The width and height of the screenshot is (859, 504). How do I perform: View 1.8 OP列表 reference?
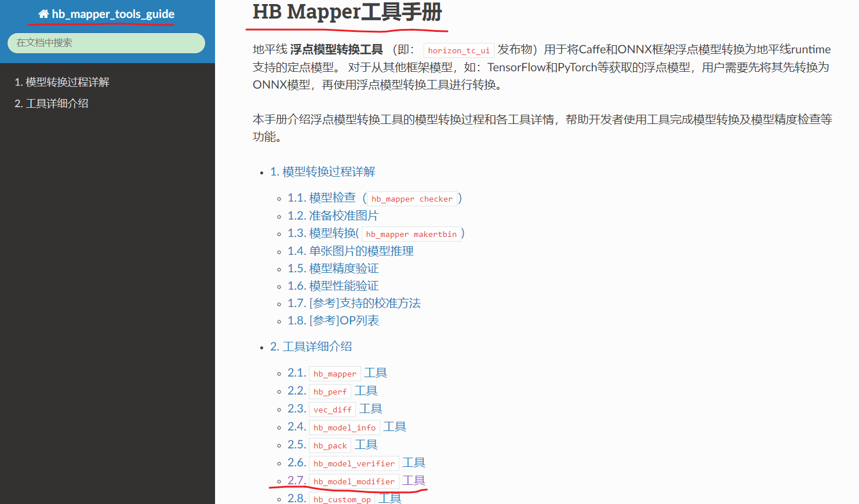point(333,321)
